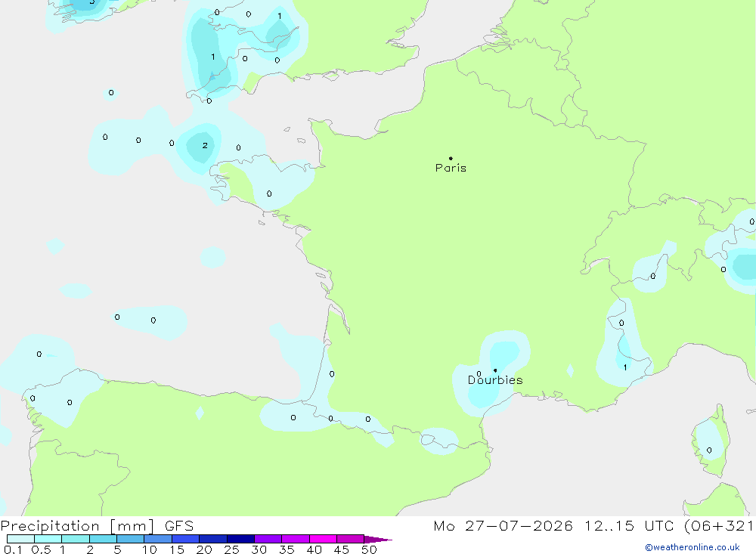Select the Dourbies location dot marker

(495, 370)
